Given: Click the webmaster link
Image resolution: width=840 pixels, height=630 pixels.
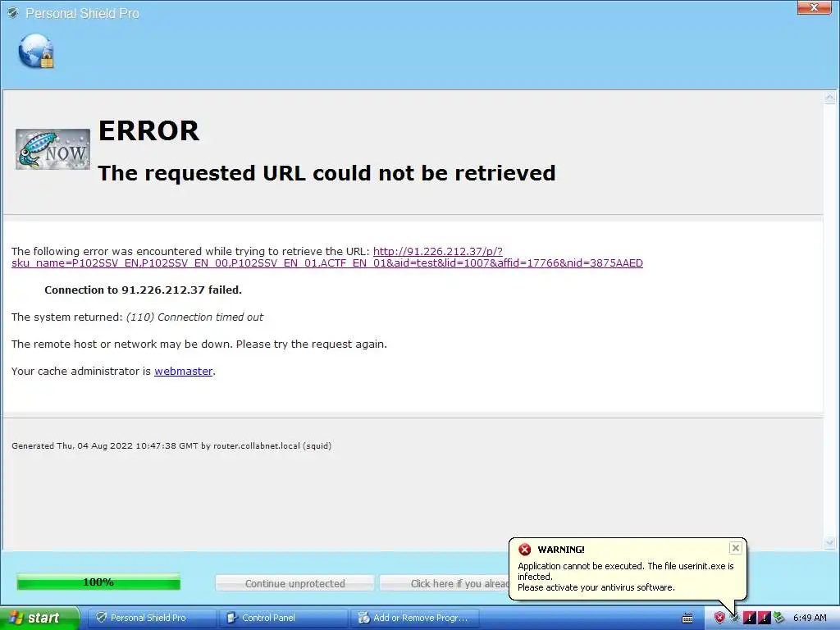Looking at the screenshot, I should click(x=183, y=372).
